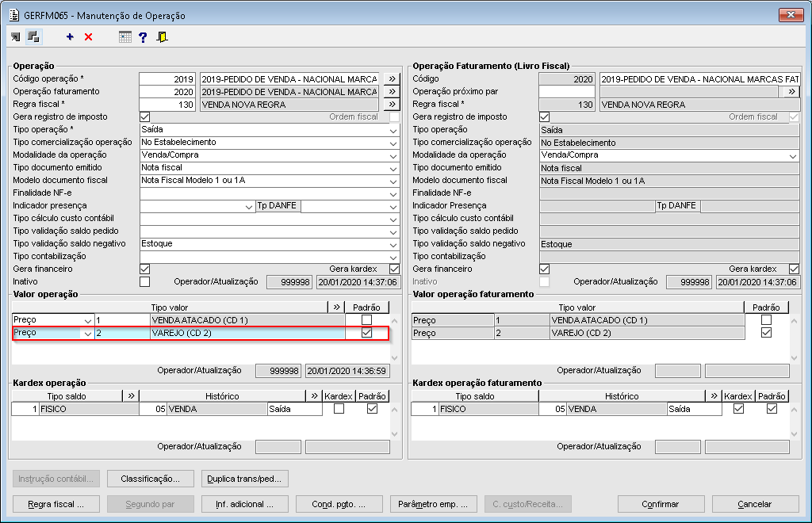Expand the Tp DANFE dropdown in Operação
Viewport: 812px width, 523px height.
pyautogui.click(x=393, y=206)
